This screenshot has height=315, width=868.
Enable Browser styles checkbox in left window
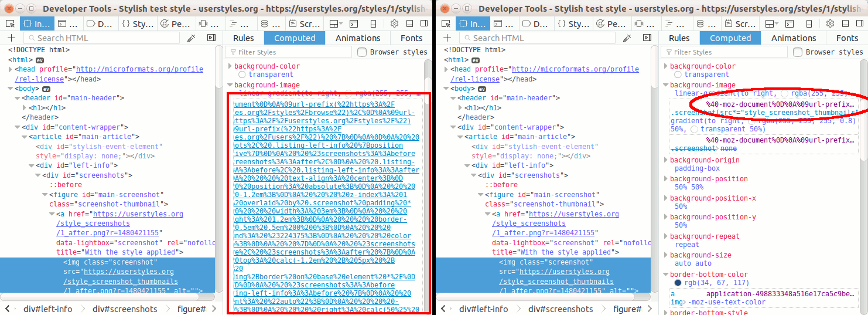click(362, 52)
